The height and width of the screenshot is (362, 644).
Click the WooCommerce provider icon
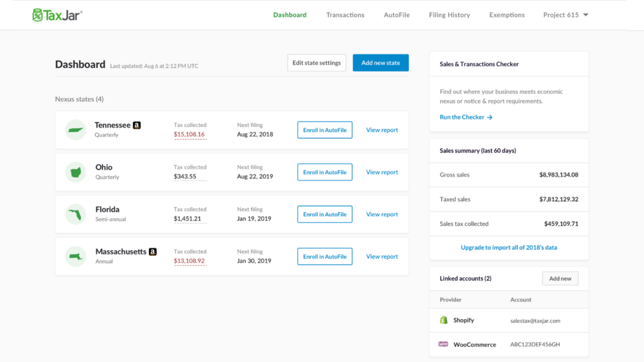442,344
